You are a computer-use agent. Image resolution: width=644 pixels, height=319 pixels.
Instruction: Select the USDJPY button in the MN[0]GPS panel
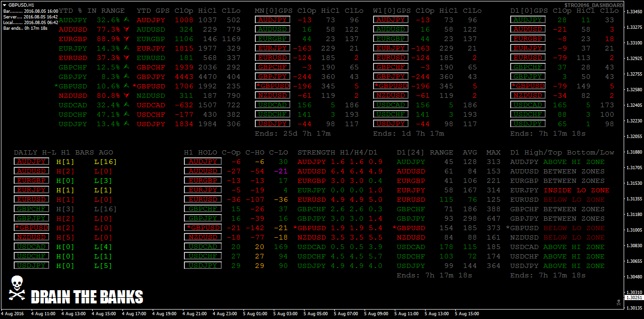272,124
